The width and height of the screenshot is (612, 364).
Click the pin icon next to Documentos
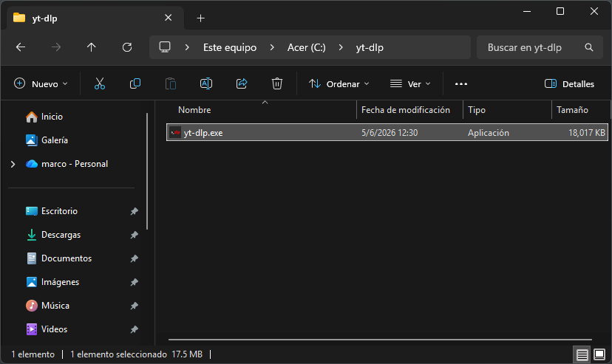135,258
